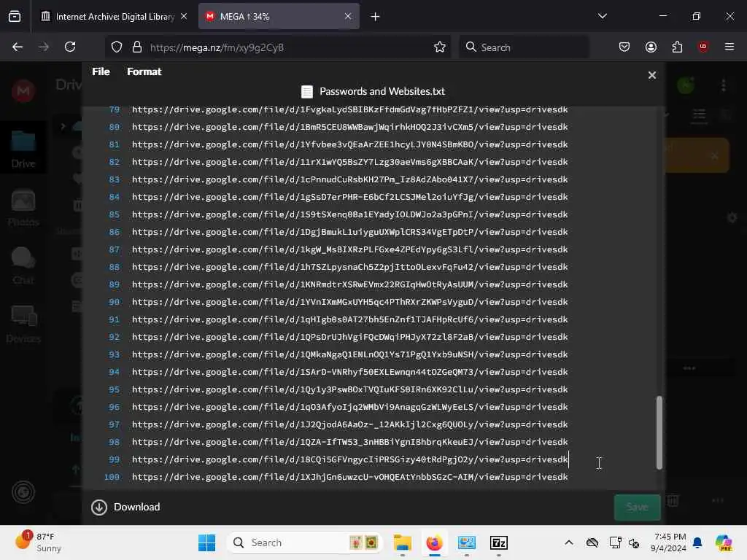Click line 80 Google Drive URL
The height and width of the screenshot is (560, 747).
[349, 127]
